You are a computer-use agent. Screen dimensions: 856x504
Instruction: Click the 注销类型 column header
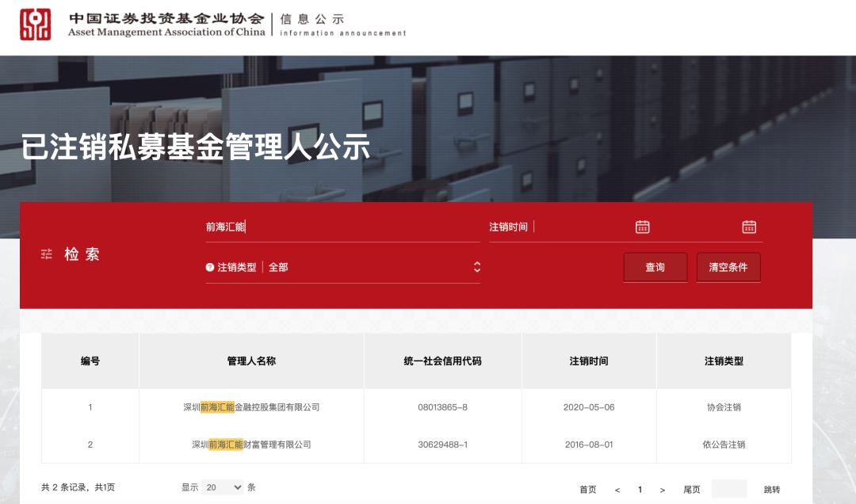click(724, 361)
